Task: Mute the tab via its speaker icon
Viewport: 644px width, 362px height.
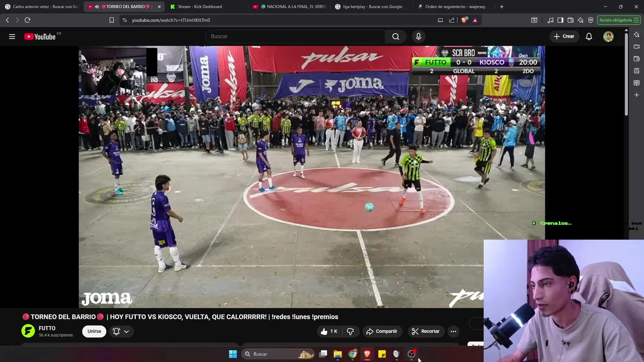Action: pos(97,7)
